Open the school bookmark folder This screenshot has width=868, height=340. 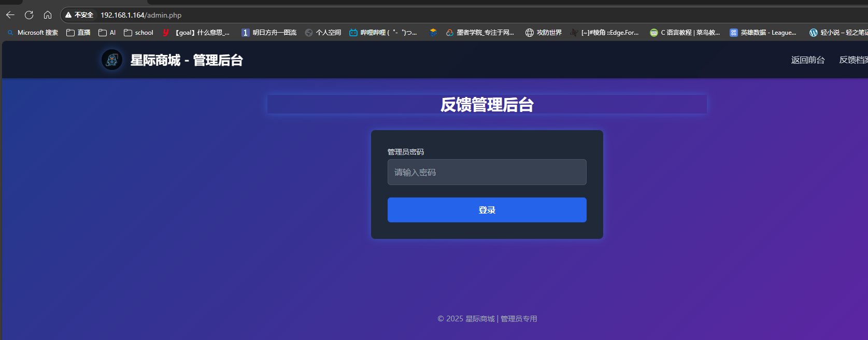click(x=138, y=33)
